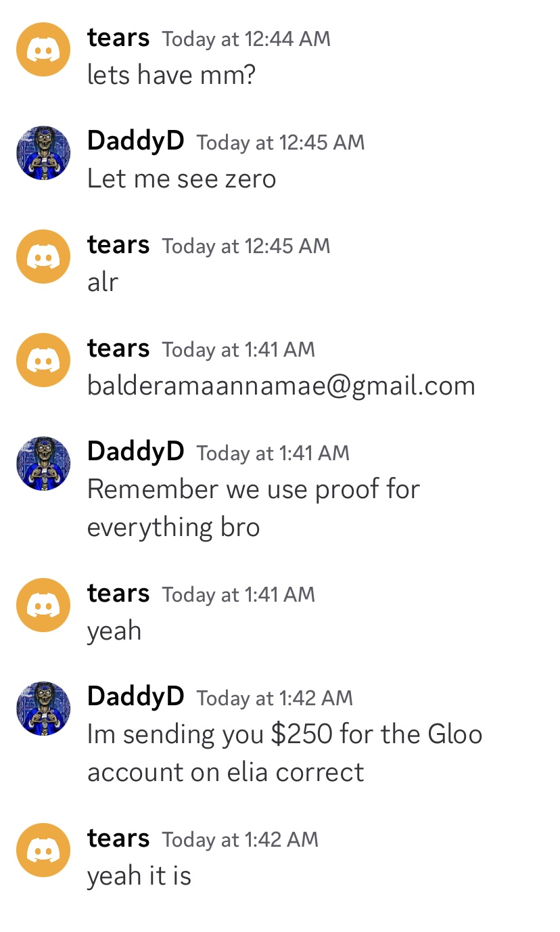Tap username 'tears' above 'lets have mm?'
This screenshot has height=932, width=560.
(x=118, y=37)
